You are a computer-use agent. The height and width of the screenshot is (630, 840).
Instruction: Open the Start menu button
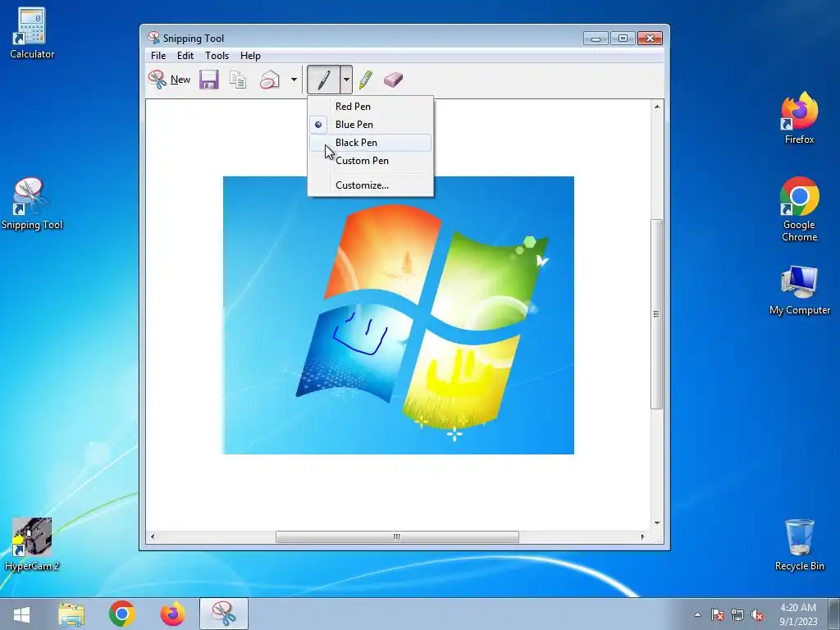click(x=21, y=614)
